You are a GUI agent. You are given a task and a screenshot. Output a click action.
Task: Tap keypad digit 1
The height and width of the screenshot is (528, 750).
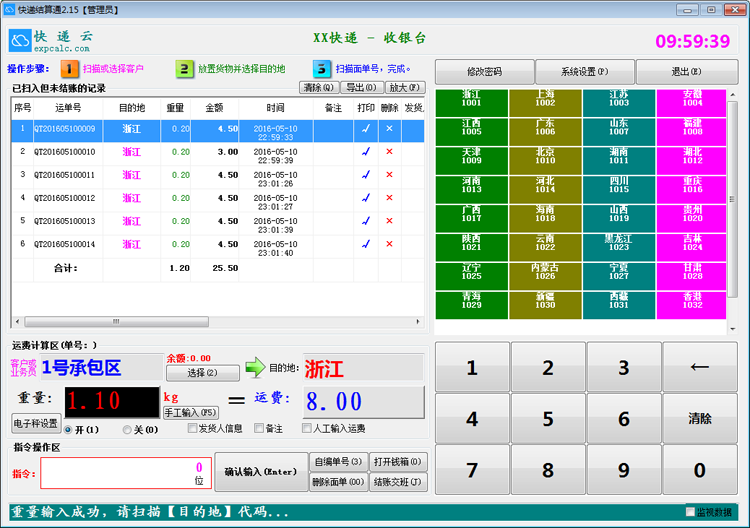(472, 367)
